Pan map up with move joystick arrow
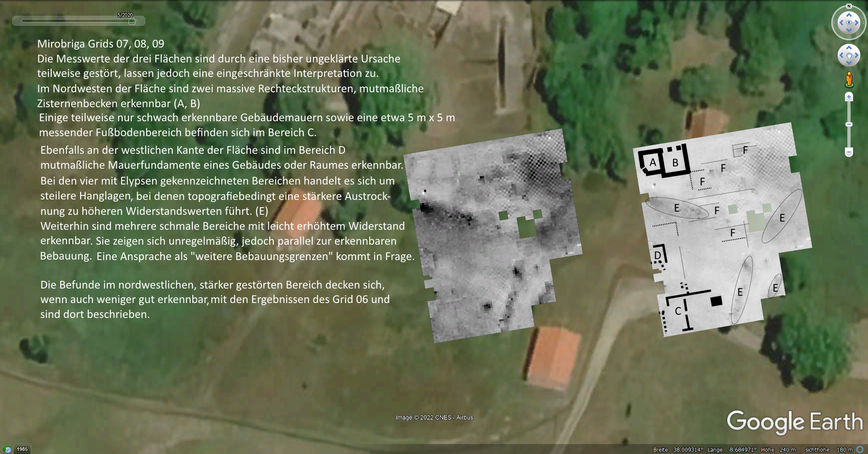 click(x=849, y=47)
